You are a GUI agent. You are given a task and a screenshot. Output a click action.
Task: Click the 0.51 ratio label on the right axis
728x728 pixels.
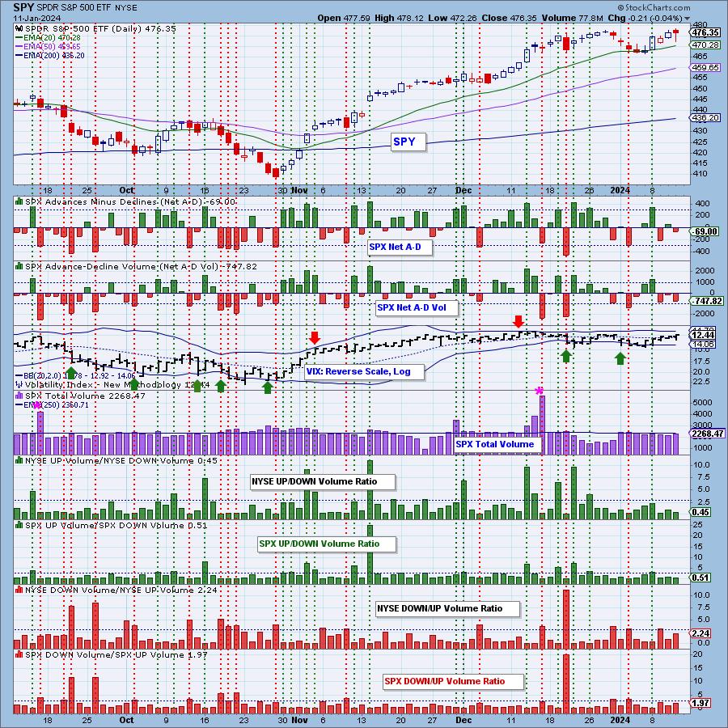(x=700, y=578)
